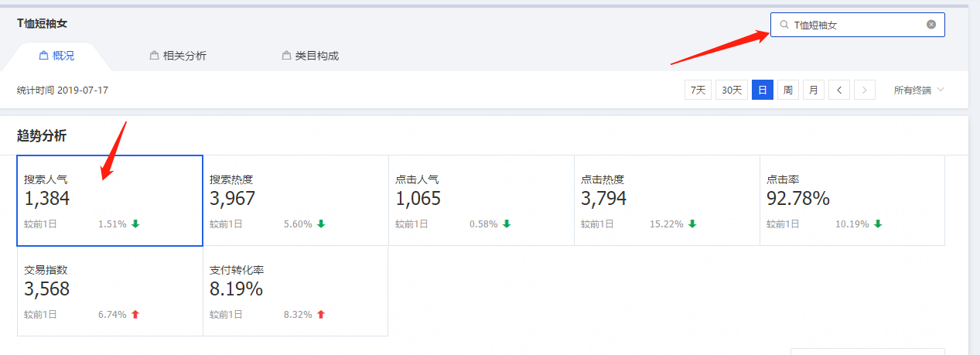This screenshot has height=355, width=980.
Task: Select the 支付转化率 metric card
Action: point(295,292)
